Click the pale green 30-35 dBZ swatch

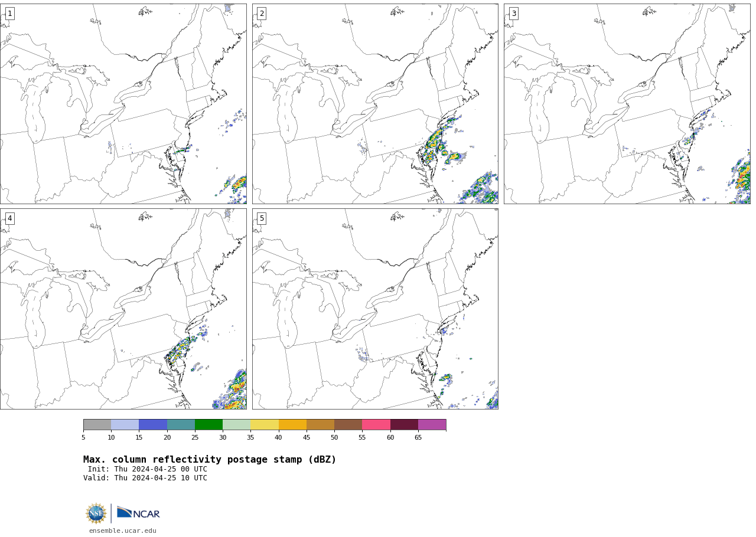(x=237, y=425)
